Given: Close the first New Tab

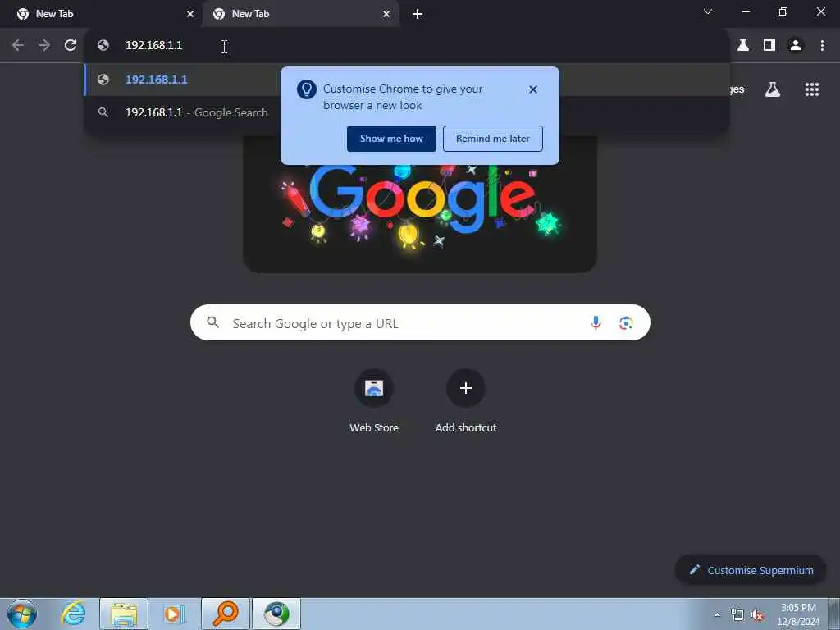Looking at the screenshot, I should 190,14.
